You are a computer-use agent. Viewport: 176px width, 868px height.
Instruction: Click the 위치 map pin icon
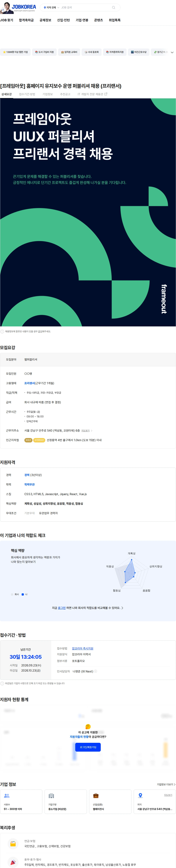point(140,795)
